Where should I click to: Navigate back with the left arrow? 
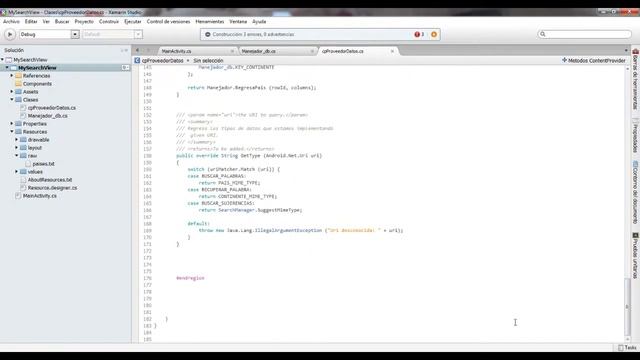138,51
